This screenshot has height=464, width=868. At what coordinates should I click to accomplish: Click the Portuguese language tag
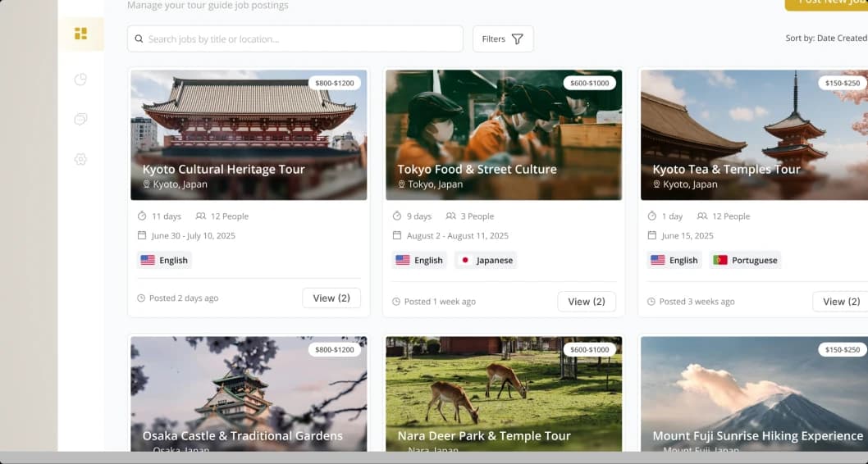[x=745, y=260]
